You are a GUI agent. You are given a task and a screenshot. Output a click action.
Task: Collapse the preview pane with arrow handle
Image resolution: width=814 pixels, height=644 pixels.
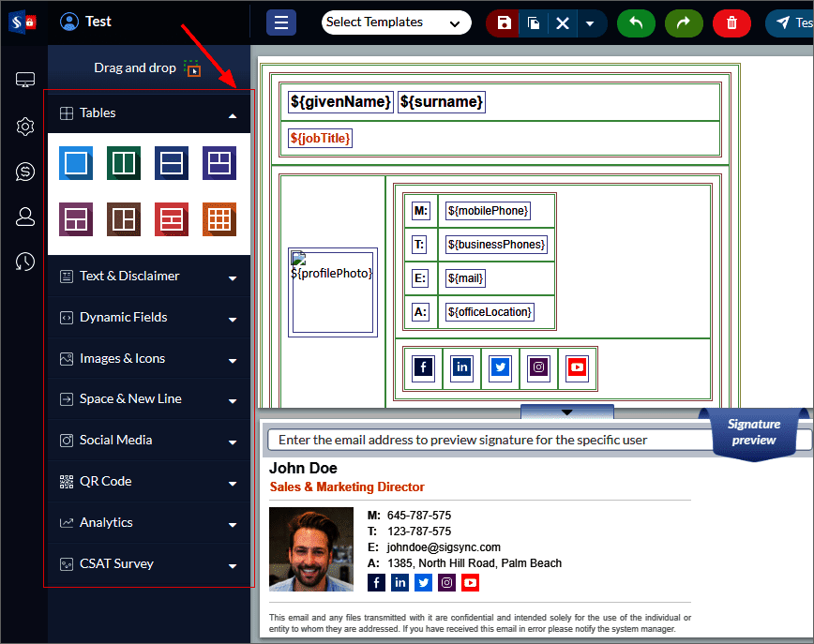(566, 412)
